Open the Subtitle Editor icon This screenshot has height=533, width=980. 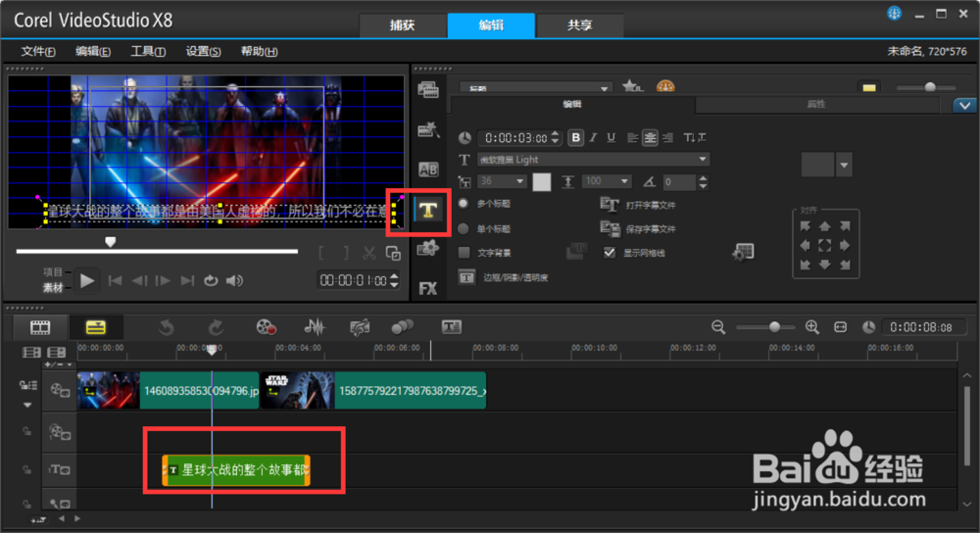(x=451, y=327)
